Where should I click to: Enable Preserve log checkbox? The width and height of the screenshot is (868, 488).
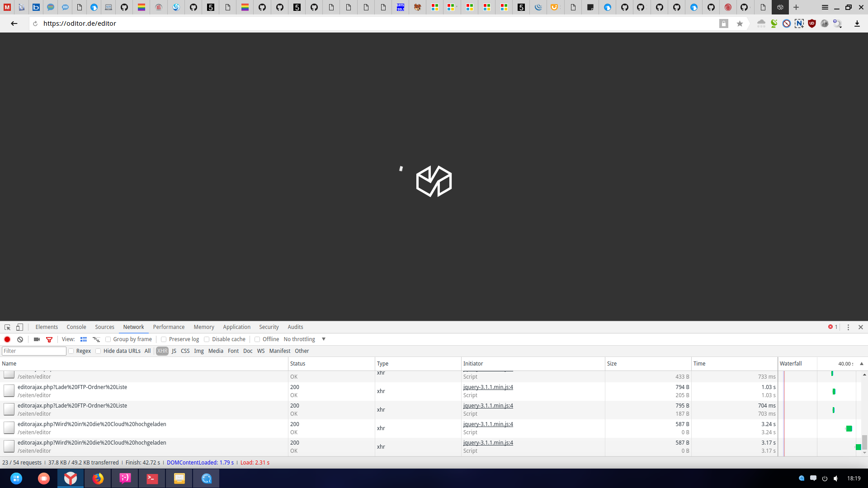pos(164,339)
